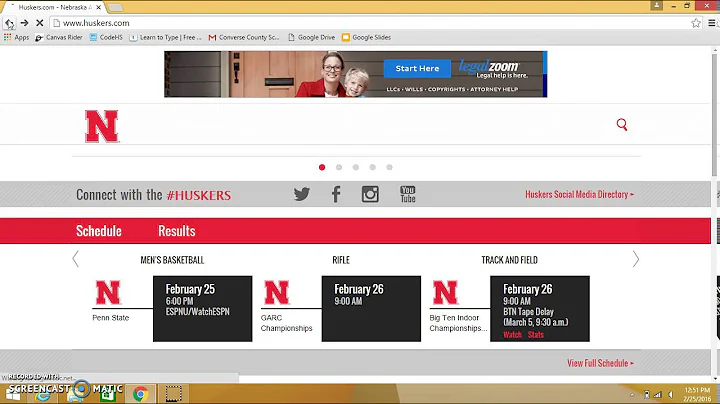The image size is (720, 404).
Task: Click Chrome user profile button
Action: tap(656, 6)
